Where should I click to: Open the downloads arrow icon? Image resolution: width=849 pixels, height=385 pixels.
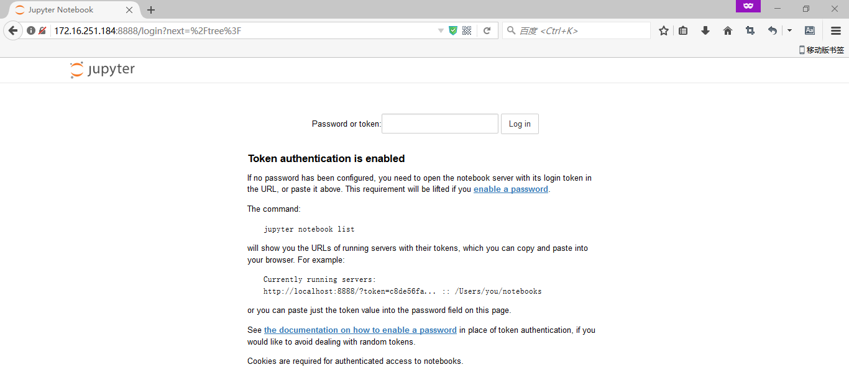tap(705, 31)
